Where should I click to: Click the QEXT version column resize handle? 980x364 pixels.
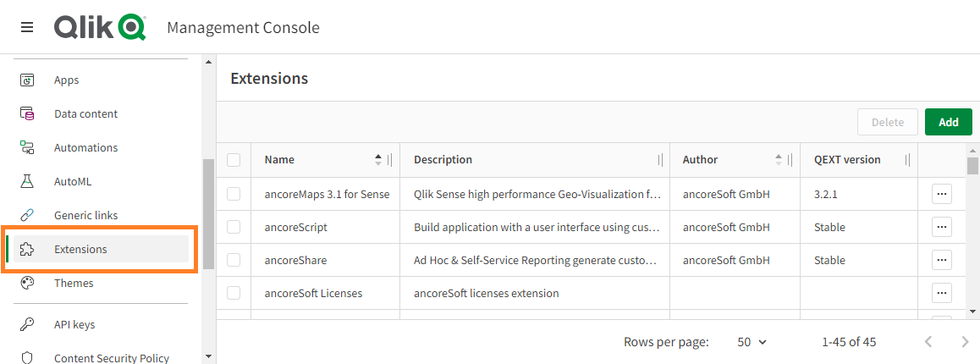click(x=907, y=160)
